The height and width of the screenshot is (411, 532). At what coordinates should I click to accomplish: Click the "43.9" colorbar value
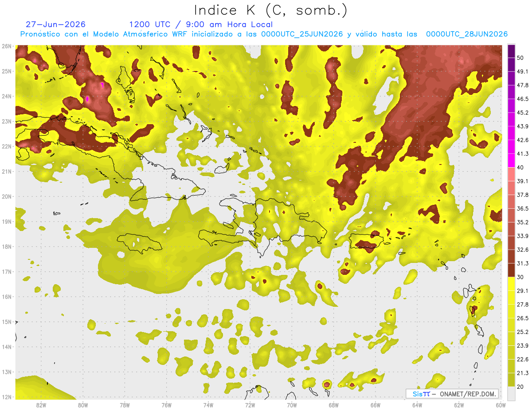(x=523, y=126)
